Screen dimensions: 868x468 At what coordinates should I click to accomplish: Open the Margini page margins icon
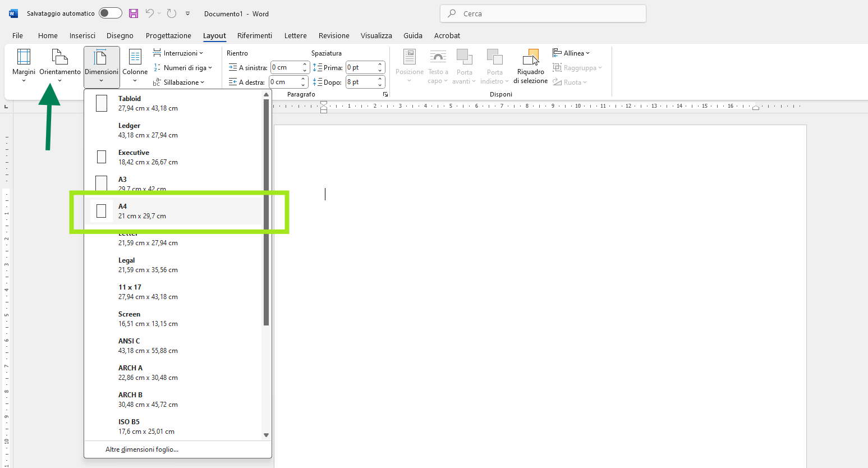point(24,58)
